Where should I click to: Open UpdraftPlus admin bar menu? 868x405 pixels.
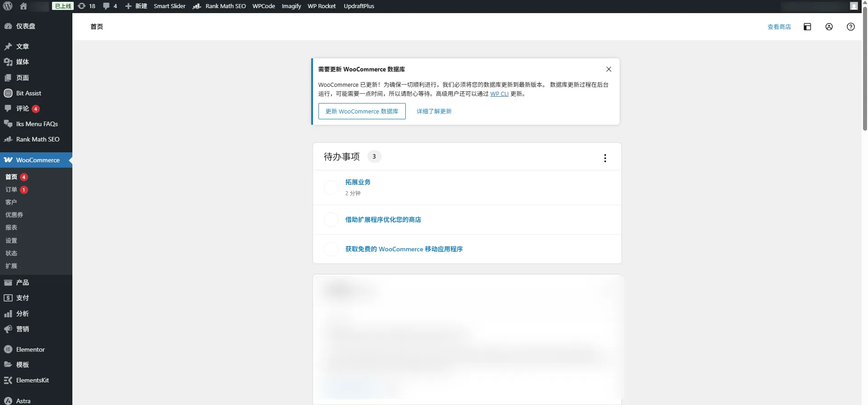click(x=359, y=6)
